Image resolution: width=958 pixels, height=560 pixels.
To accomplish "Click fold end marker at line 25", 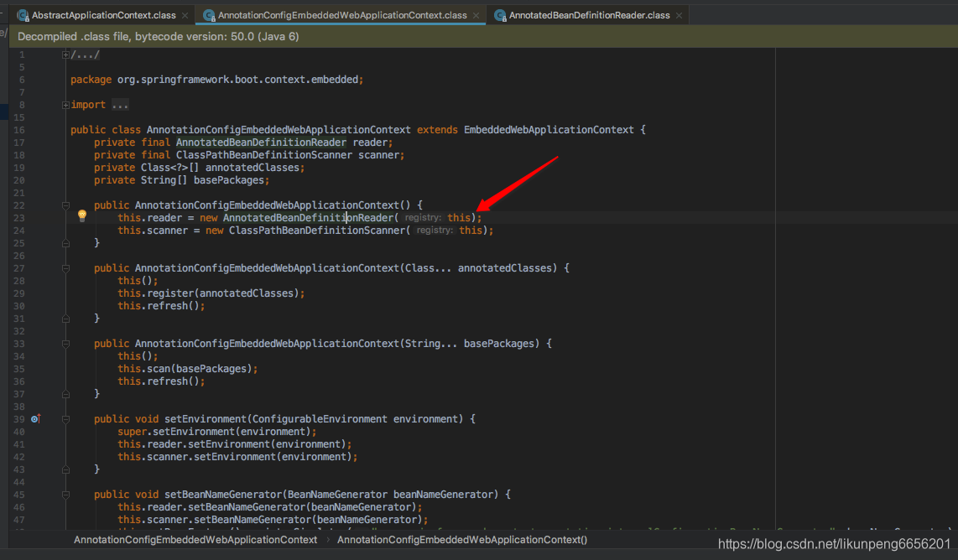I will pos(65,243).
